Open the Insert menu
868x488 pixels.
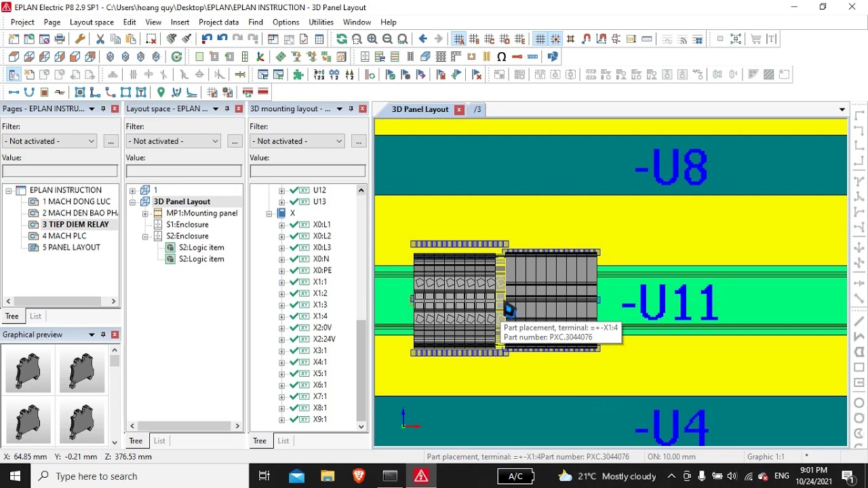tap(180, 22)
